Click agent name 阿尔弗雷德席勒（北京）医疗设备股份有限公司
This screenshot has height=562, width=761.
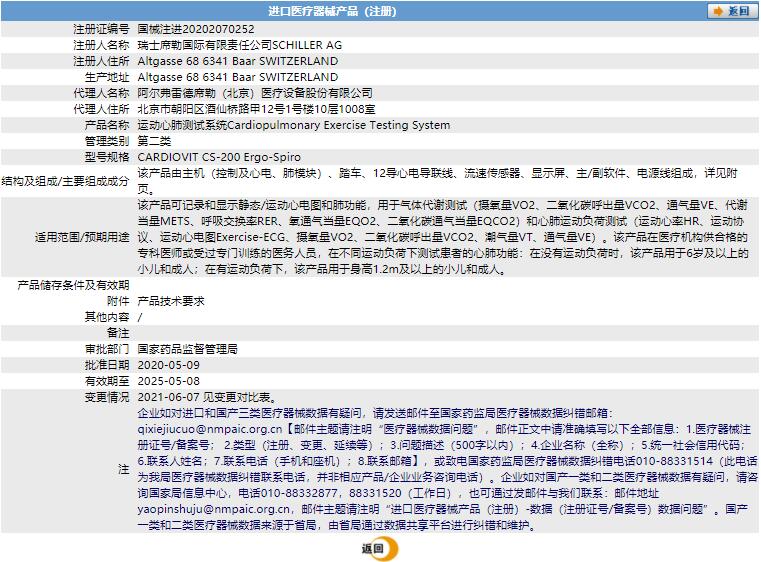click(255, 93)
